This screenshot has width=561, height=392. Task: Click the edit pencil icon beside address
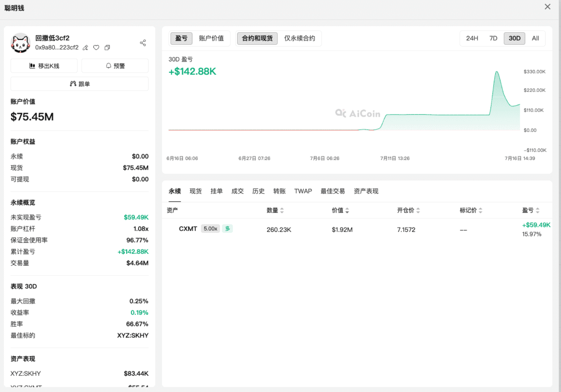pyautogui.click(x=85, y=47)
